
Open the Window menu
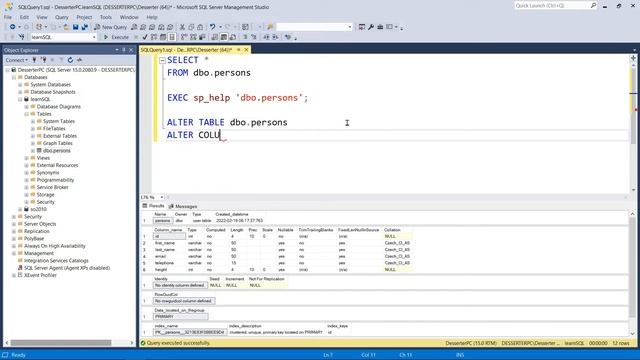coord(129,17)
